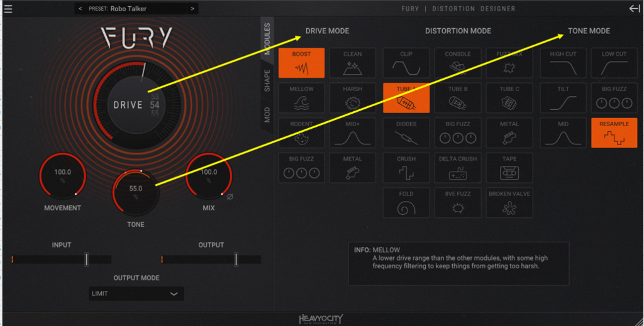The height and width of the screenshot is (326, 644).
Task: Select the Console distortion module
Action: coord(458,63)
